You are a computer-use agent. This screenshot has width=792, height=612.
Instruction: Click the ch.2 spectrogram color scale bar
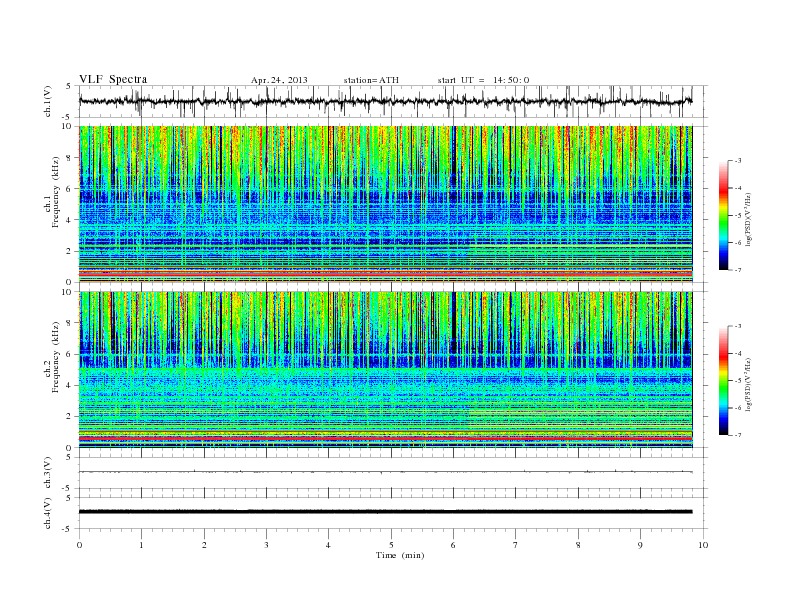click(723, 381)
